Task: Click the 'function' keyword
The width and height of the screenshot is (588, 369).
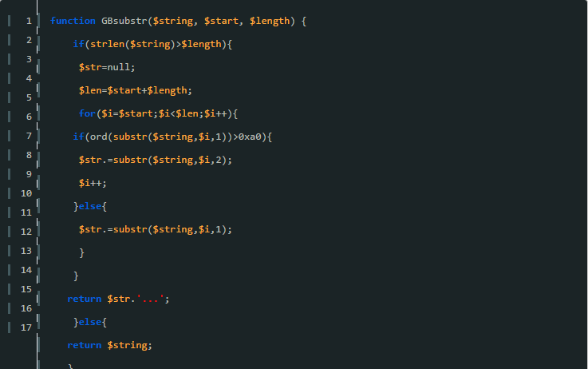Action: (x=73, y=21)
